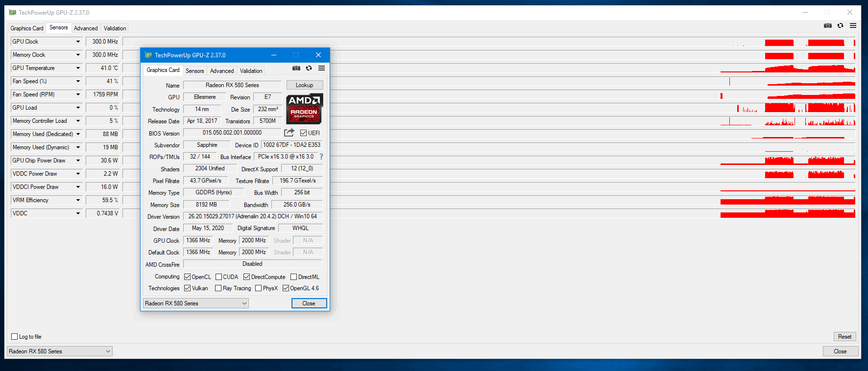Open the hamburger menu in the front GPU-Z window
868x371 pixels.
point(321,68)
